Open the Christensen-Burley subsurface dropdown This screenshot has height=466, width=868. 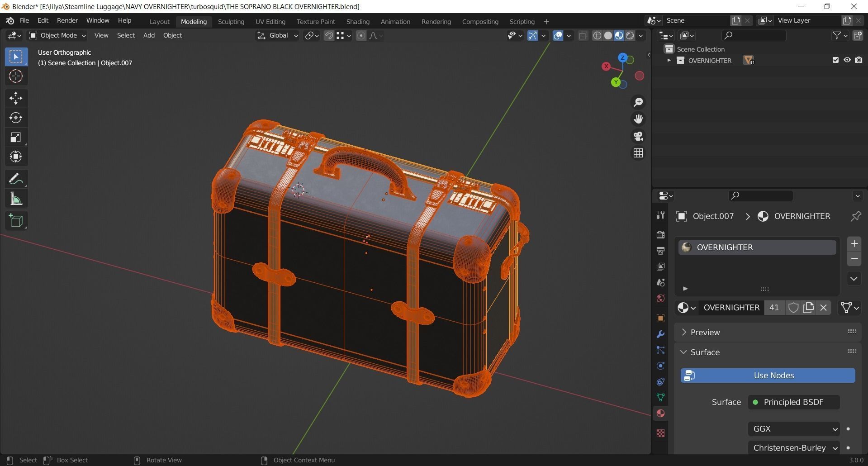click(794, 448)
